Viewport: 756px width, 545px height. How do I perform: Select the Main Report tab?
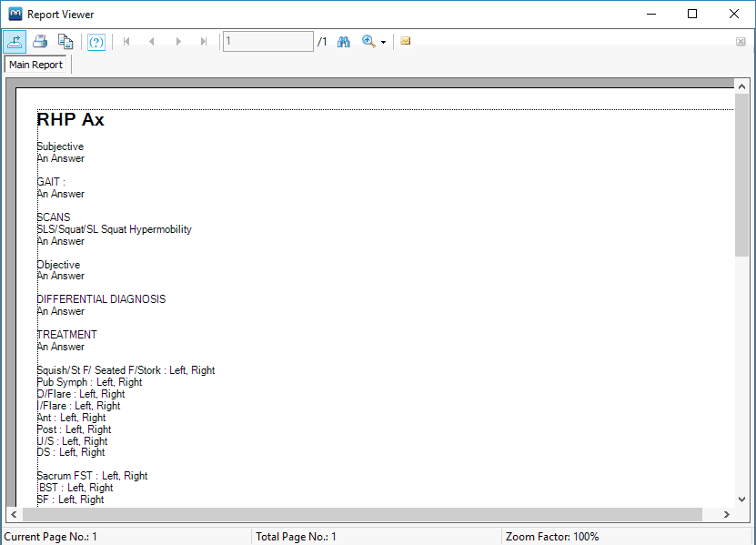35,65
